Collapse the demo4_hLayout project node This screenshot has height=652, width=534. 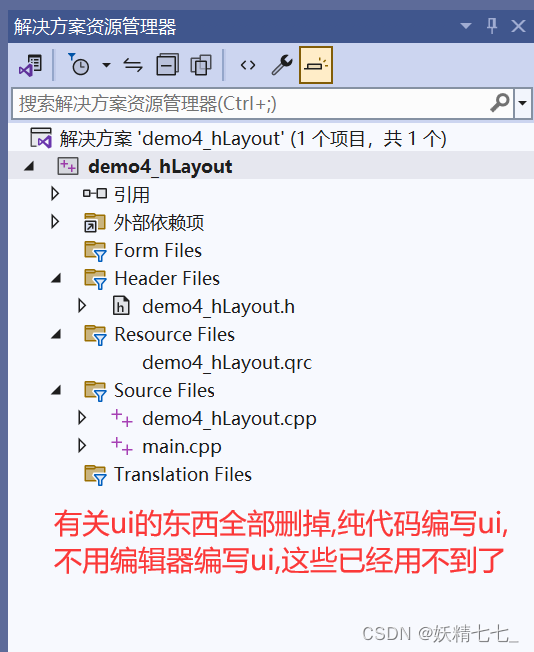pyautogui.click(x=29, y=167)
